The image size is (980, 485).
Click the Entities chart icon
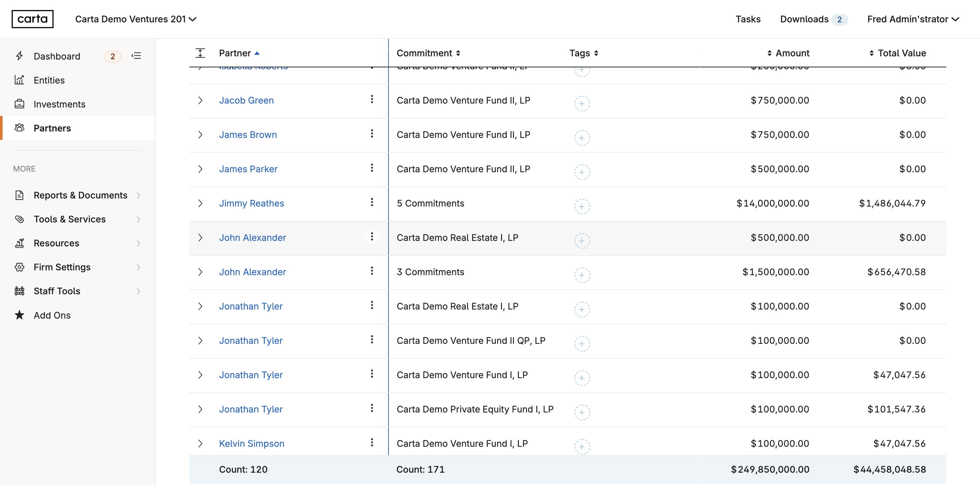tap(19, 80)
